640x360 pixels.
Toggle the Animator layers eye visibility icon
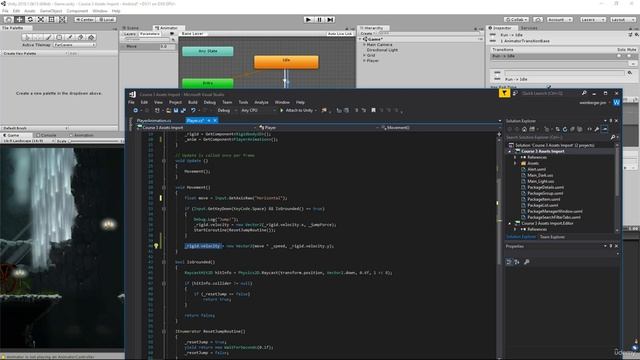(172, 34)
